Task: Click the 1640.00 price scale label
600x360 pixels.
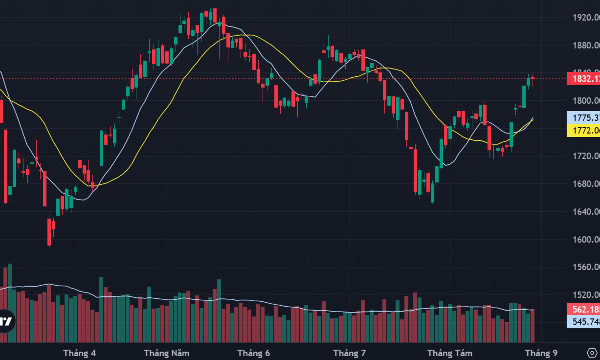Action: tap(586, 212)
